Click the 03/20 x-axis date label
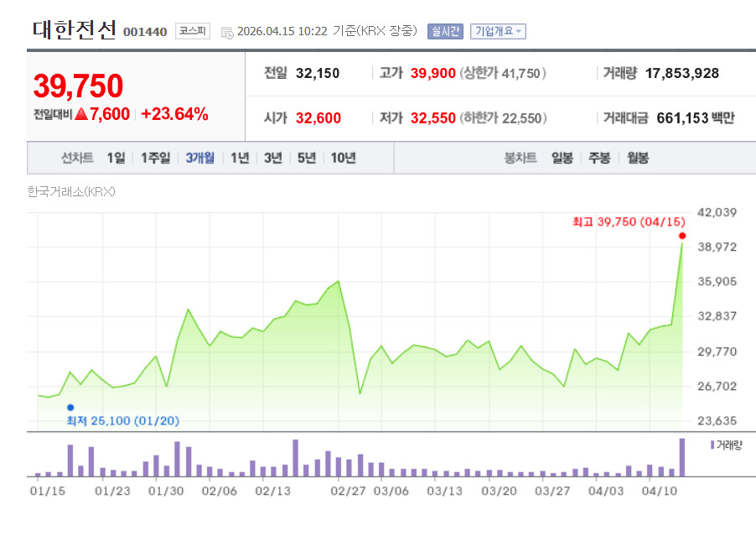Viewport: 756px width, 546px height. point(499,491)
